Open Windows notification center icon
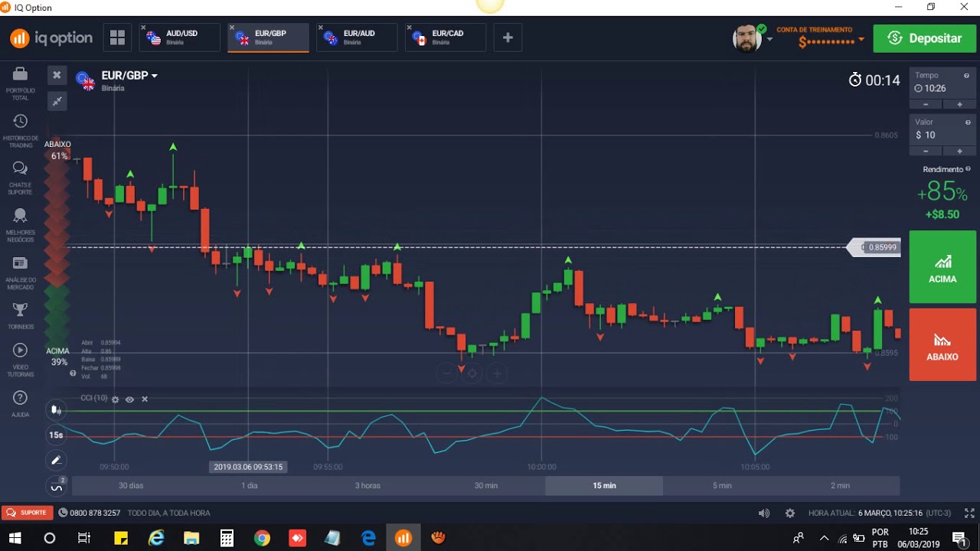This screenshot has width=980, height=551. (x=959, y=538)
